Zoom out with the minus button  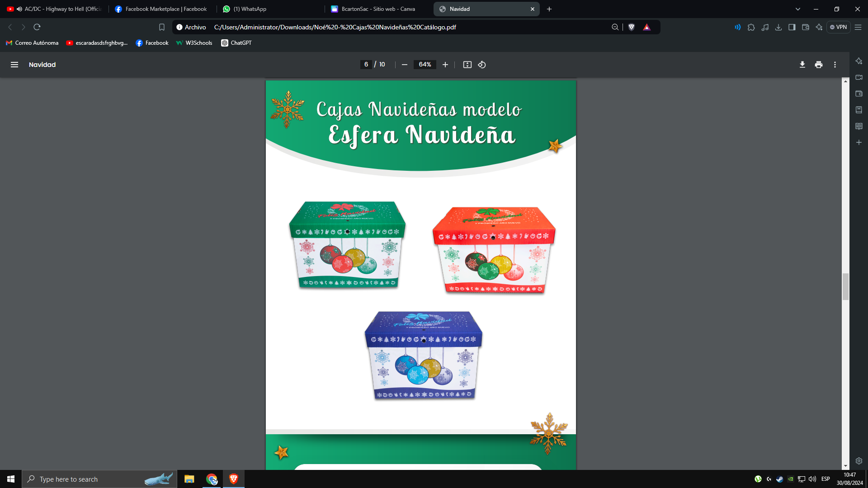click(x=405, y=65)
